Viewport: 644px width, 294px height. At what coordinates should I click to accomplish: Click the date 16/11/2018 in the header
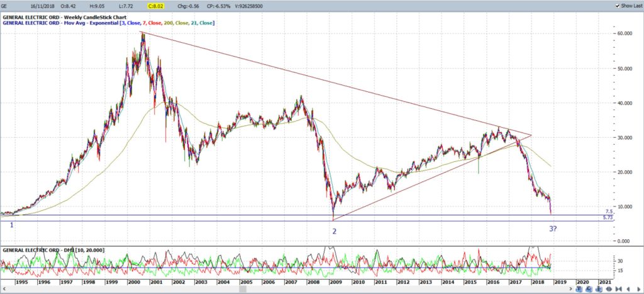[43, 6]
